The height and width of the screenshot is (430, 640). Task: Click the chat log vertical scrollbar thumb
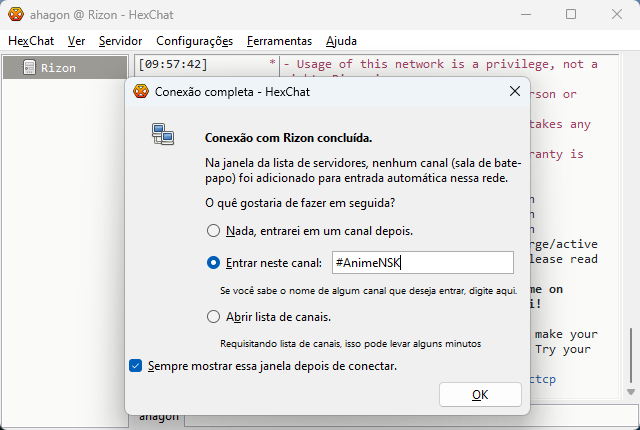(631, 355)
